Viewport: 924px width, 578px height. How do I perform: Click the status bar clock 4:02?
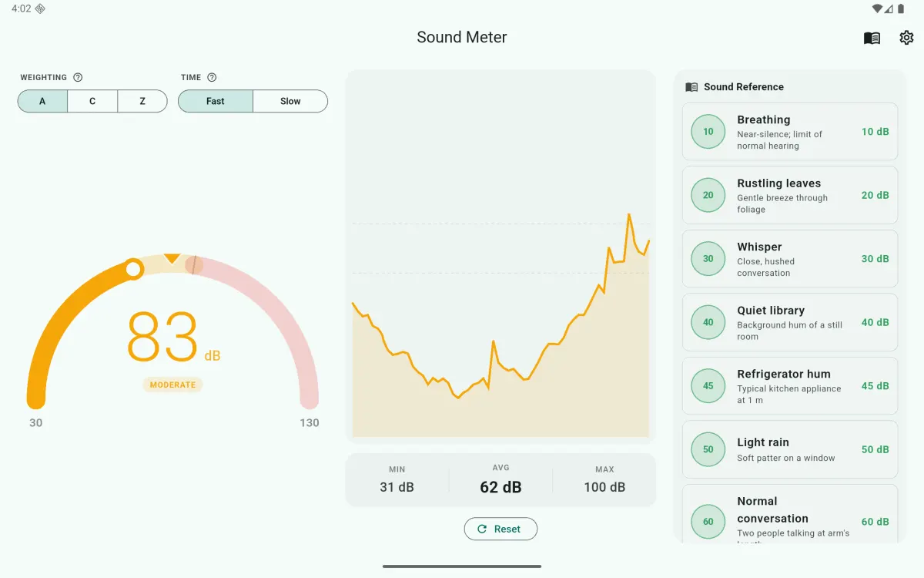pos(22,8)
